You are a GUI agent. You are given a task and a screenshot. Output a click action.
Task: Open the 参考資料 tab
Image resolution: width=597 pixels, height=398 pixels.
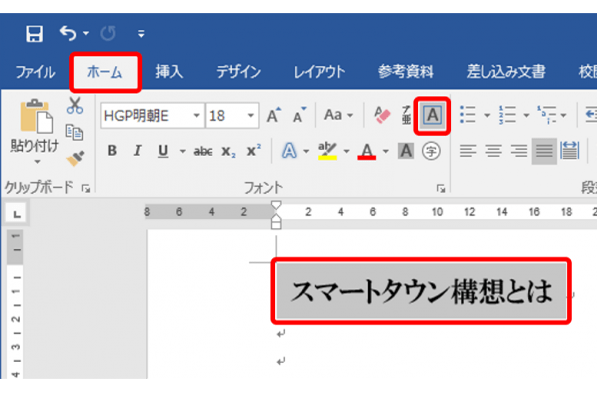coord(405,72)
